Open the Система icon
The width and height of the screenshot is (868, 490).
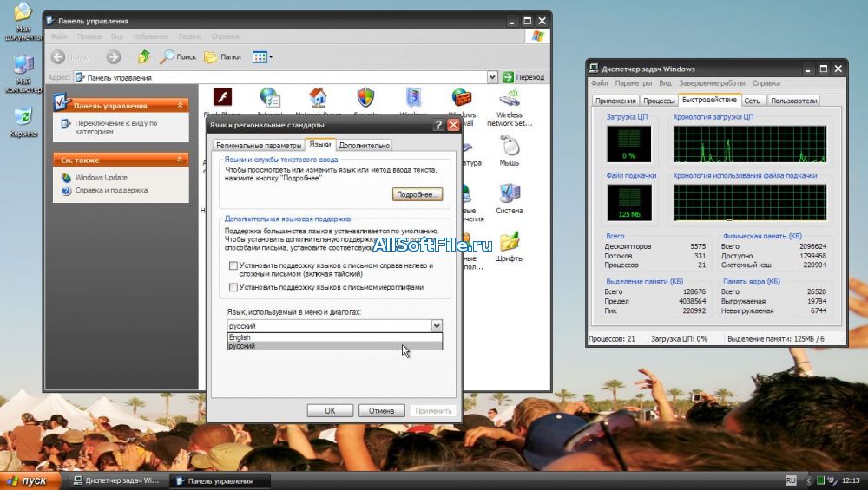pyautogui.click(x=510, y=194)
